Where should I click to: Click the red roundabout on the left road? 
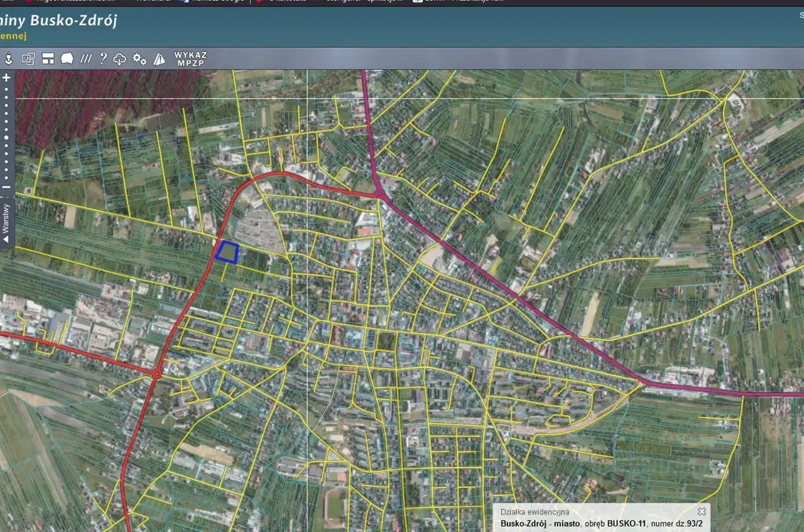coord(156,374)
